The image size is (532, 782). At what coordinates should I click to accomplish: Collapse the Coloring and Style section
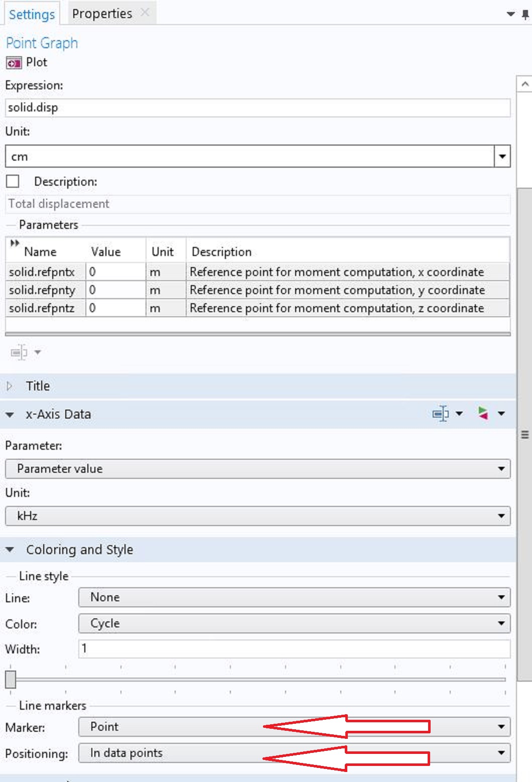pyautogui.click(x=10, y=550)
